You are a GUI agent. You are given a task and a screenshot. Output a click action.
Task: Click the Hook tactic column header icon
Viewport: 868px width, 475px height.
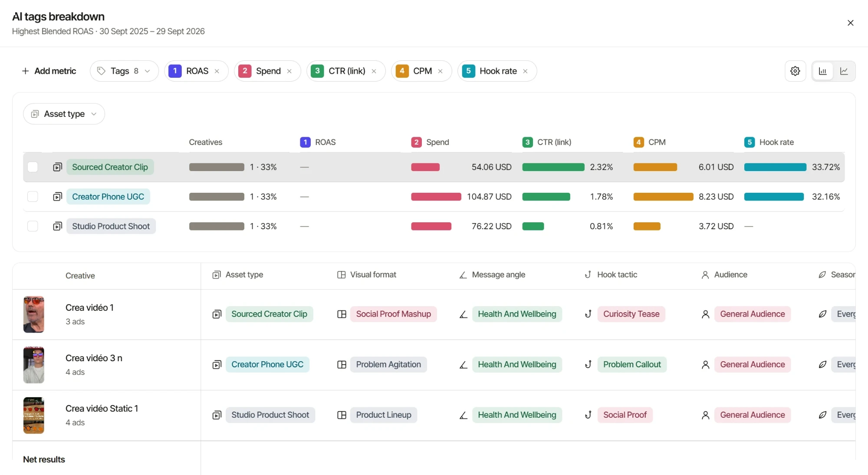pos(588,275)
